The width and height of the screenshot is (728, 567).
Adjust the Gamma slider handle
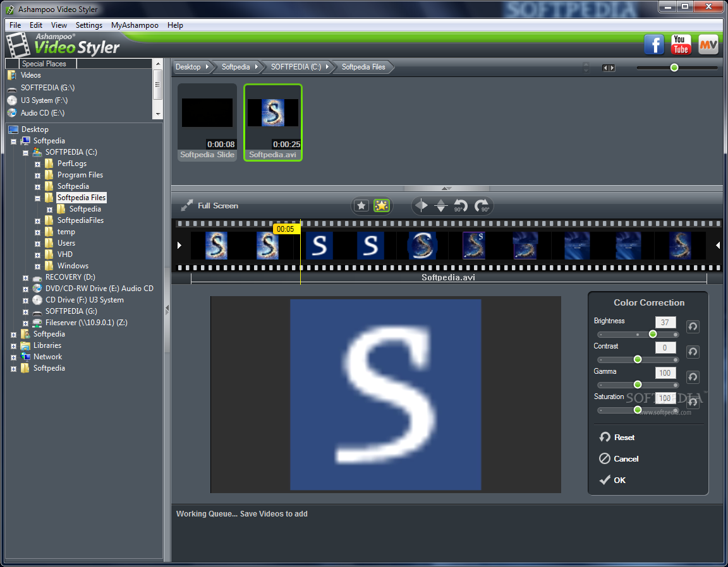tap(638, 384)
